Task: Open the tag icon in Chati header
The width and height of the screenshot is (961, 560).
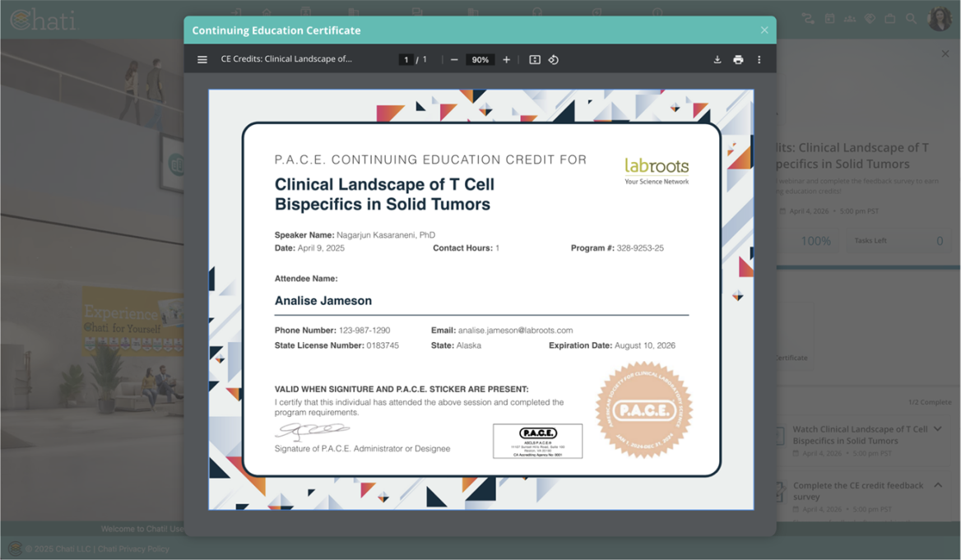Action: coord(870,19)
